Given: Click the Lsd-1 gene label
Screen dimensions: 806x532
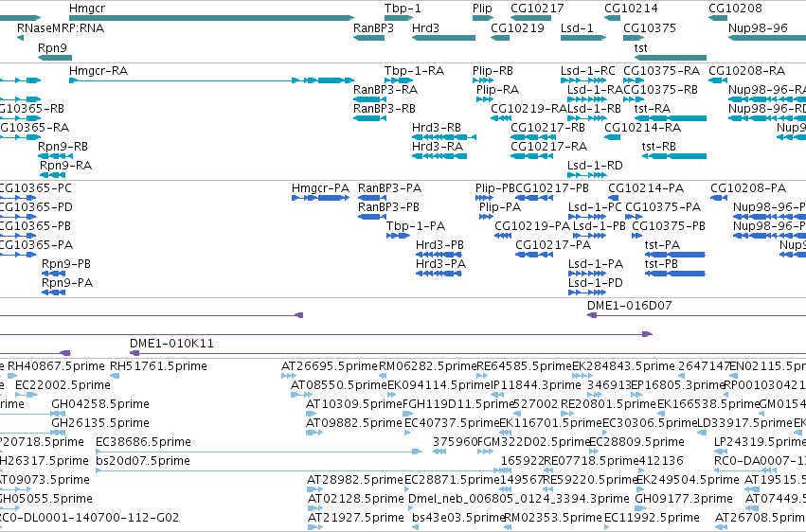Looking at the screenshot, I should [577, 28].
